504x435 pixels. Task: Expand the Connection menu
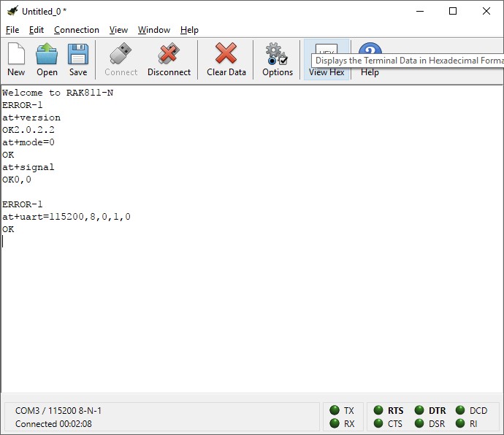point(77,30)
